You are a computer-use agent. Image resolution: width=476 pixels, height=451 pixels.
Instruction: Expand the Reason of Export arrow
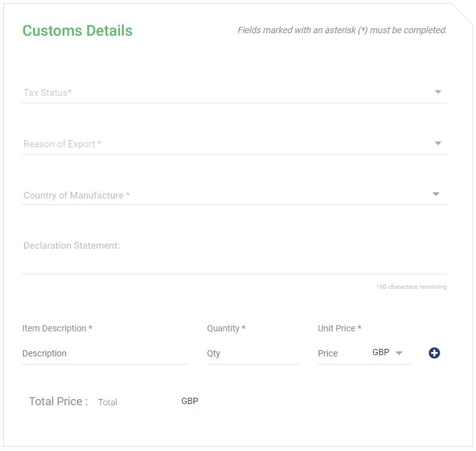[x=438, y=143]
